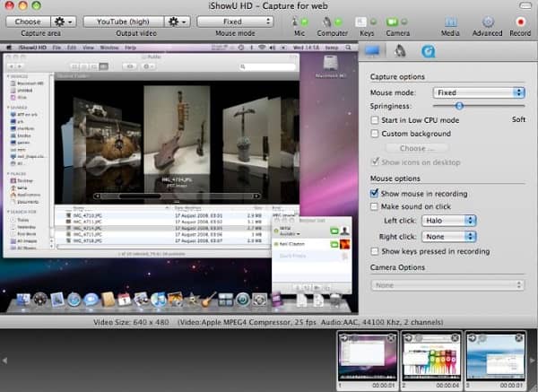Screen dimensions: 538x392
Task: Click YouTube (high) output preset button
Action: click(123, 22)
